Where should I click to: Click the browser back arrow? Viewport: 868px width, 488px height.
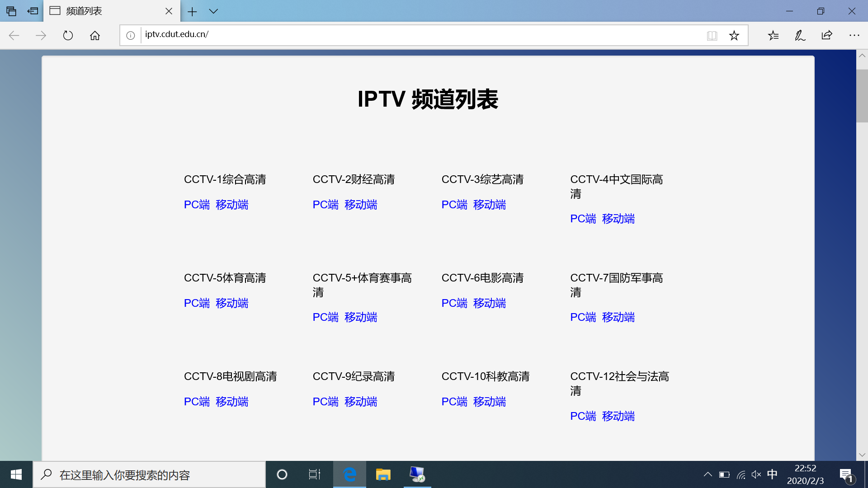[x=14, y=35]
